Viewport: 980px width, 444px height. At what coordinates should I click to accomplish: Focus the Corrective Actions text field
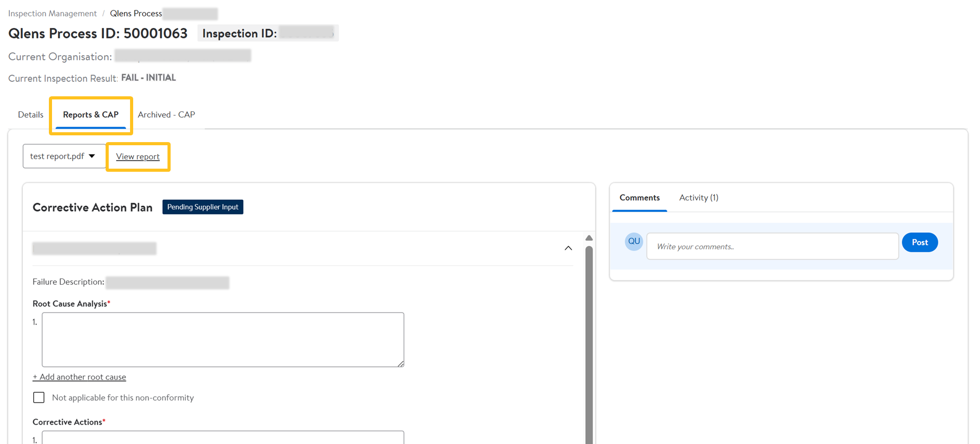click(223, 438)
